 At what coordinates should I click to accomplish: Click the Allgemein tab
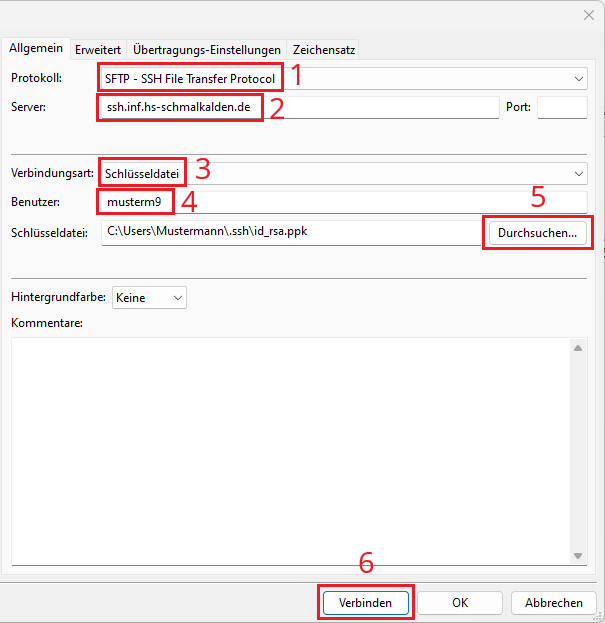coord(36,48)
